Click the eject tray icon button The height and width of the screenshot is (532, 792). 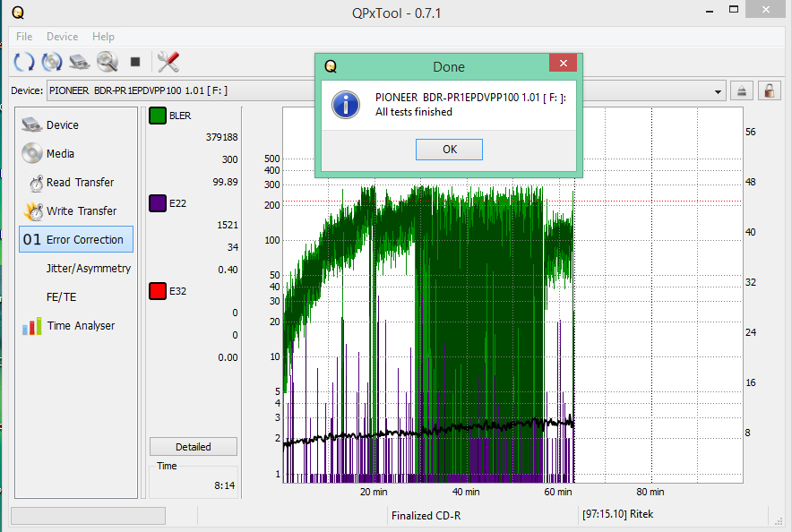coord(742,91)
